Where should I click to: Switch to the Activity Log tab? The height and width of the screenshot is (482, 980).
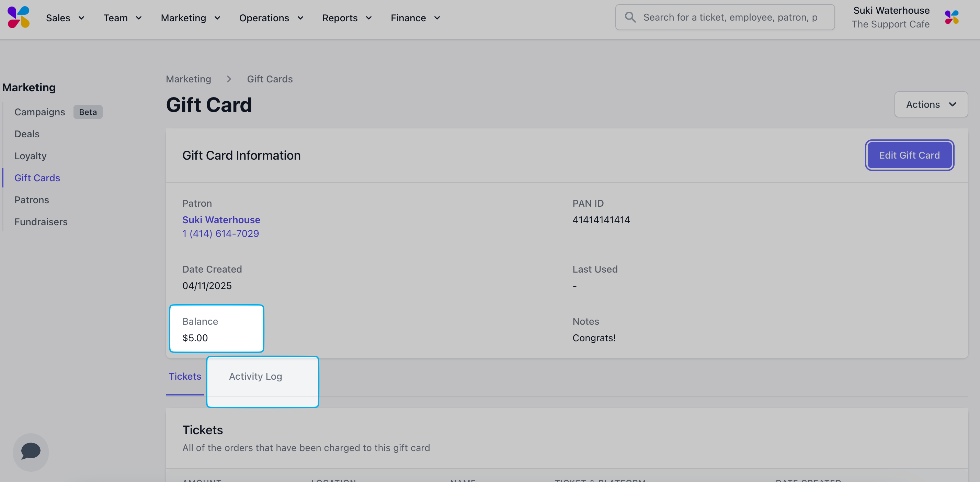(x=255, y=376)
